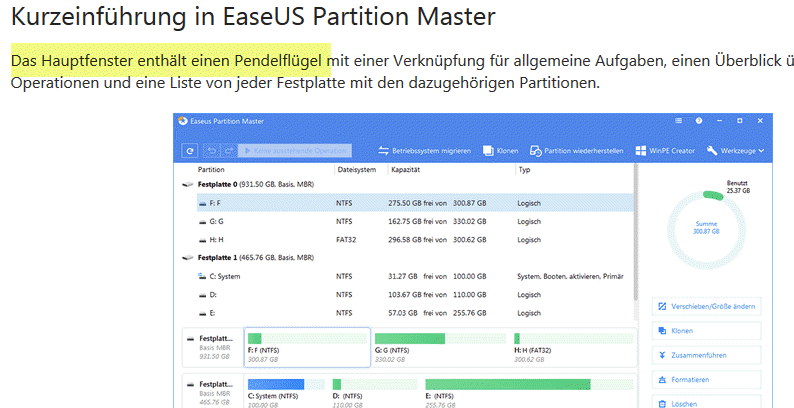Click the Typ column header
Image resolution: width=794 pixels, height=408 pixels.
pyautogui.click(x=525, y=170)
